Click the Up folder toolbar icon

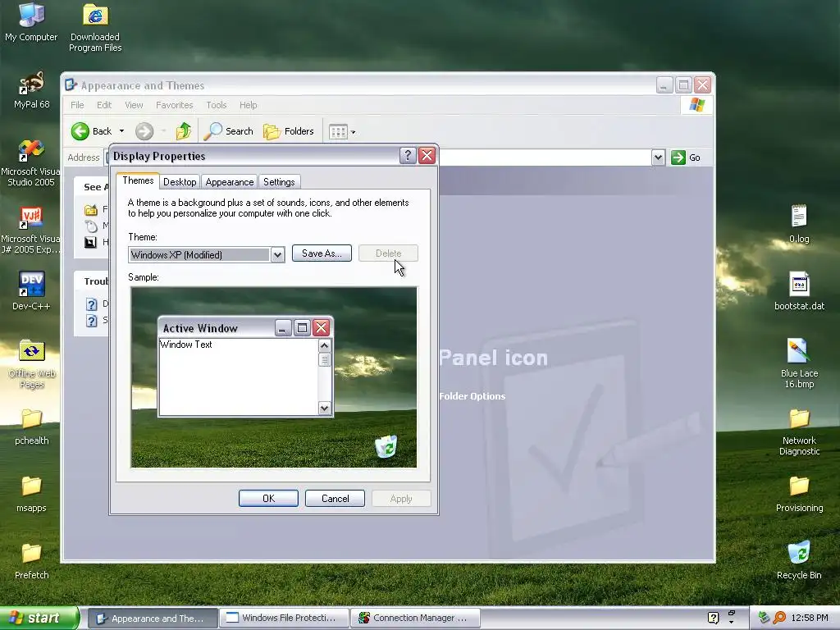[183, 131]
